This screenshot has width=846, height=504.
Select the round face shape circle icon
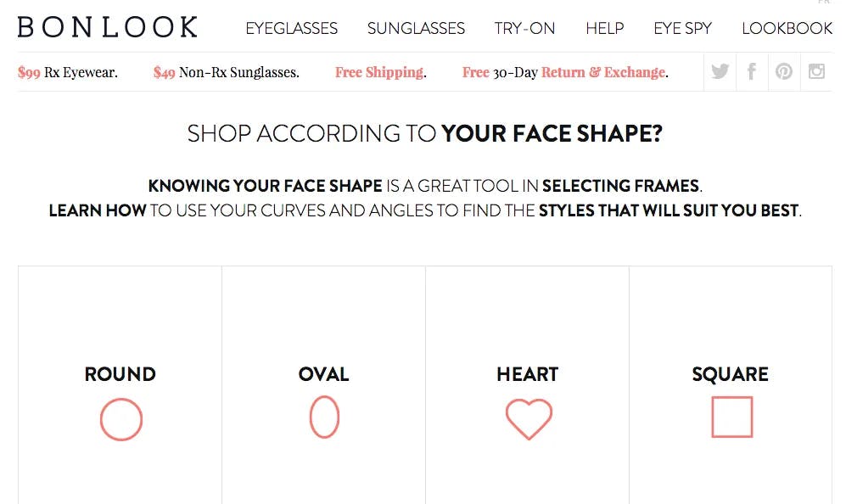pyautogui.click(x=120, y=419)
